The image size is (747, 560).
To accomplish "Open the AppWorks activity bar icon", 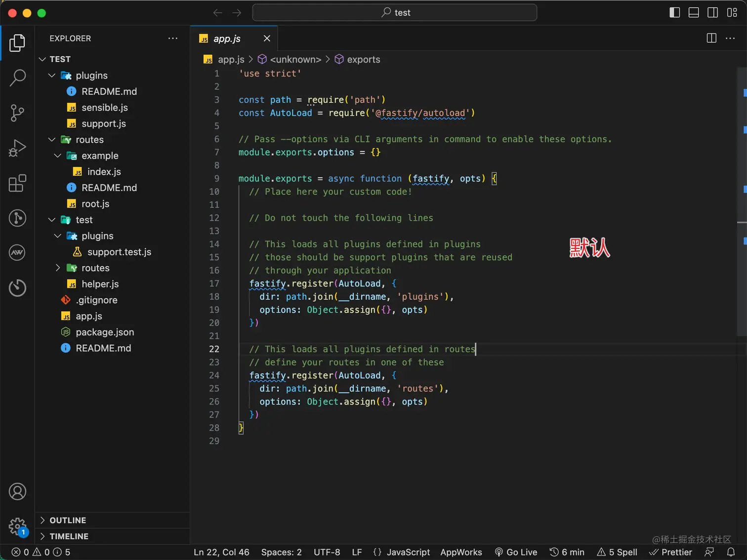I will tap(17, 252).
